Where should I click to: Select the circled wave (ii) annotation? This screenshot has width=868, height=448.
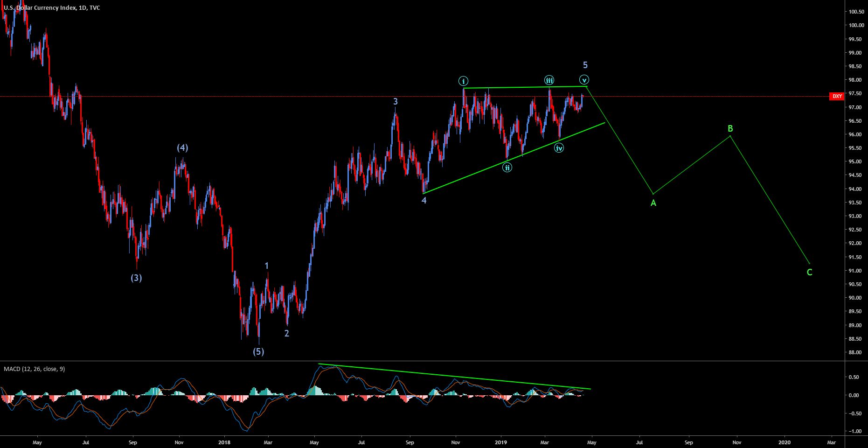click(507, 167)
